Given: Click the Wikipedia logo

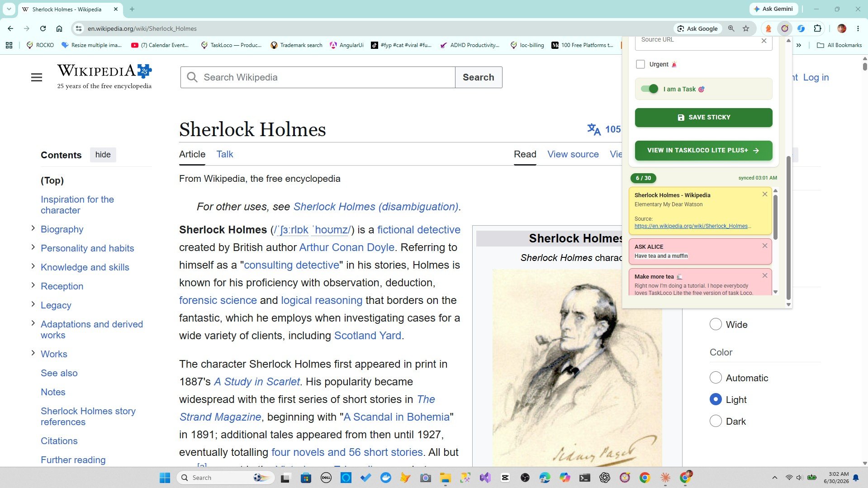Looking at the screenshot, I should pyautogui.click(x=104, y=76).
